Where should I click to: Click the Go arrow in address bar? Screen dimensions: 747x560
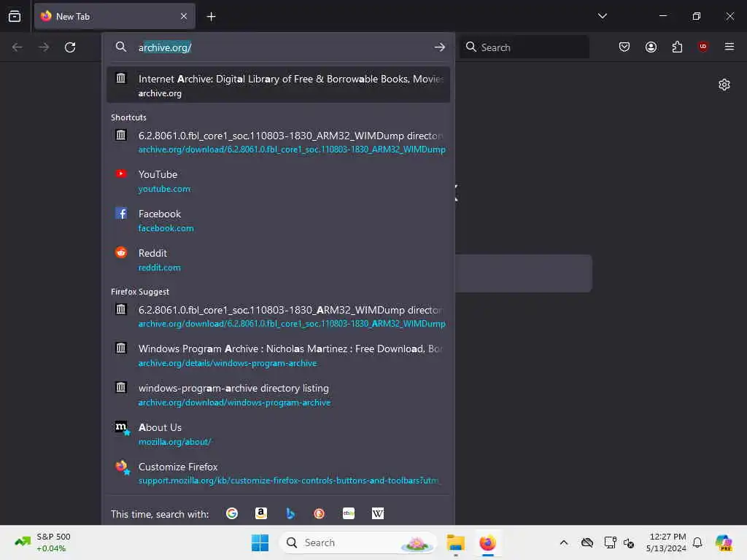[x=439, y=47]
